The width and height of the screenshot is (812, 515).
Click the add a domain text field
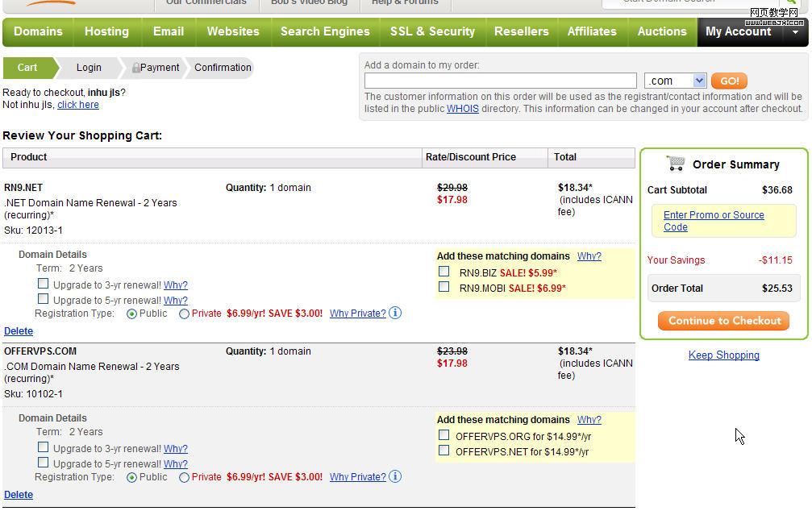click(x=500, y=81)
